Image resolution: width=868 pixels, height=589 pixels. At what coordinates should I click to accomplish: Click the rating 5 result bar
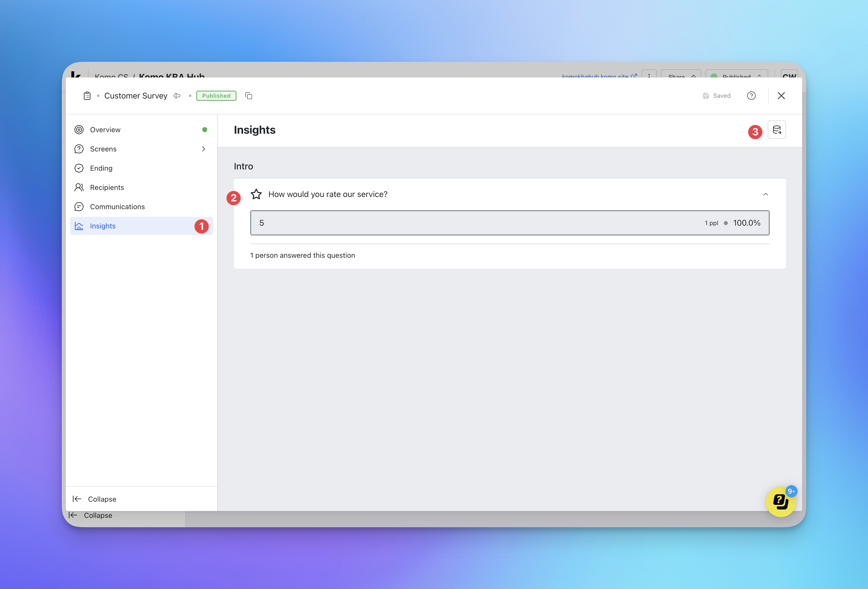pyautogui.click(x=509, y=223)
